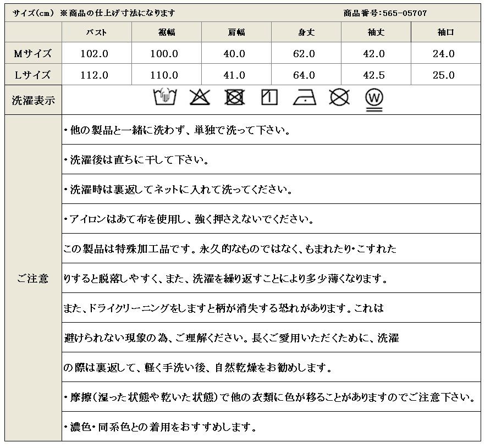
Task: Click the line dry square symbol
Action: click(x=269, y=97)
